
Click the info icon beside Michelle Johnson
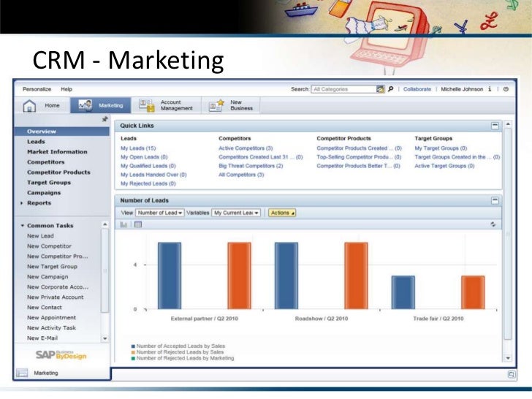(x=490, y=89)
